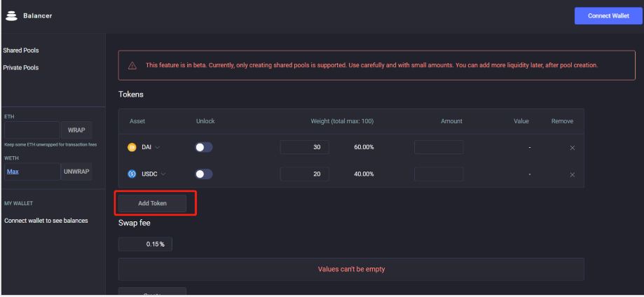Screen dimensions: 644x297
Task: Toggle the DAI unlock switch
Action: tap(204, 147)
